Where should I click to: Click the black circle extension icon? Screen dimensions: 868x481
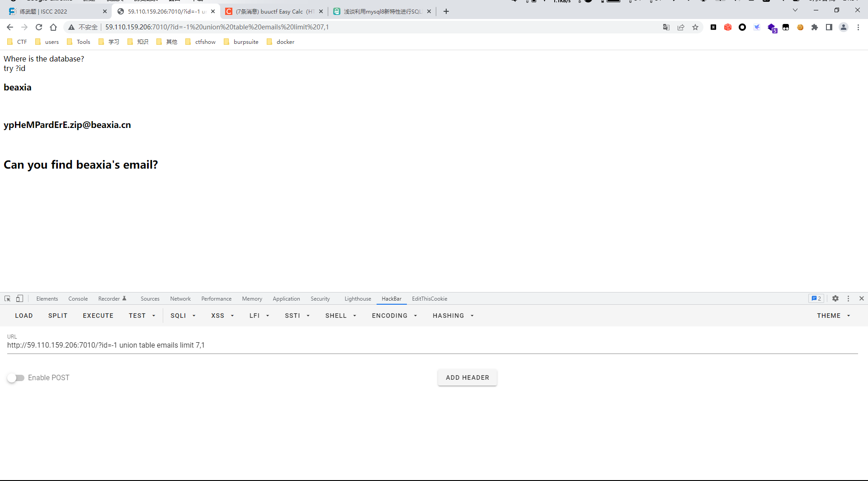pos(742,27)
